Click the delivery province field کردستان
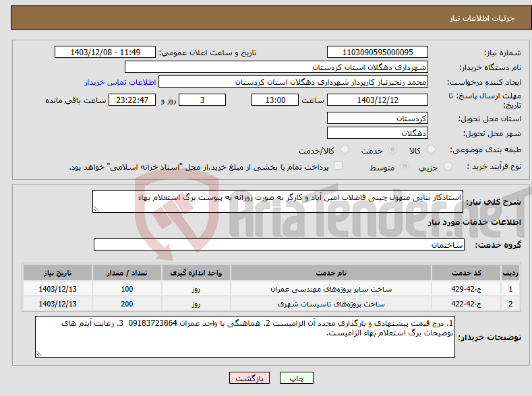 click(x=378, y=118)
